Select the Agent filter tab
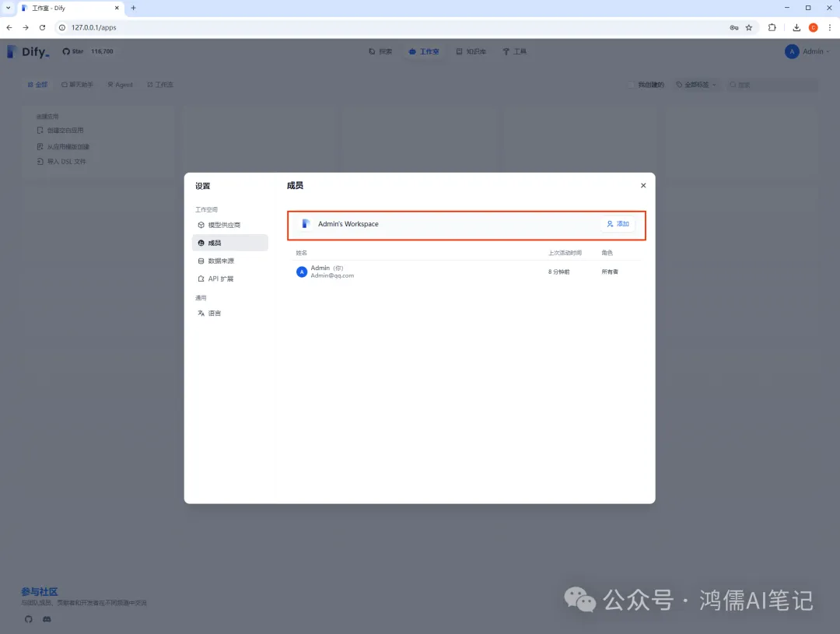The width and height of the screenshot is (840, 634). 121,85
